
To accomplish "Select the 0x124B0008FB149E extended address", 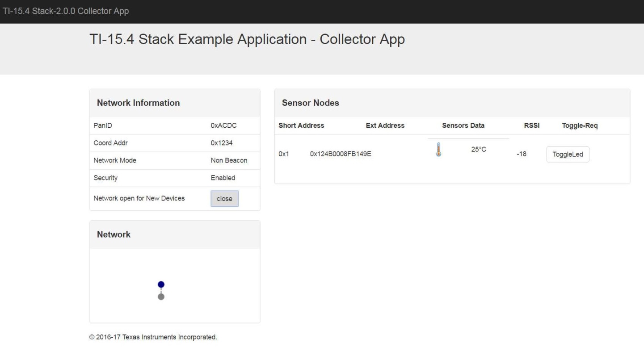I will (x=341, y=154).
